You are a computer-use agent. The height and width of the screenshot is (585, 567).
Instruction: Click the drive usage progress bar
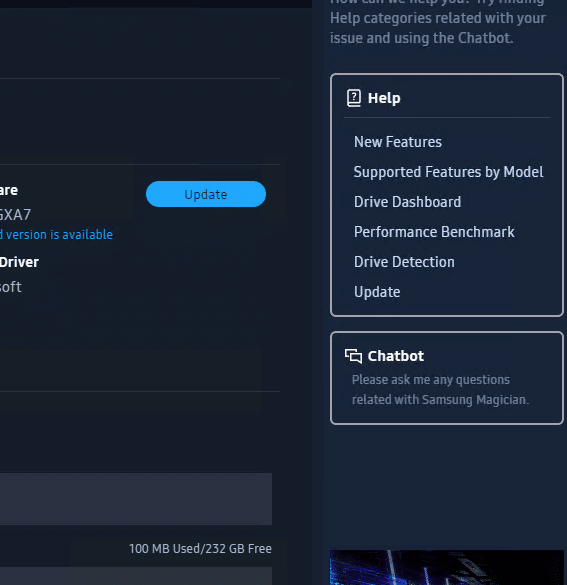(x=136, y=499)
